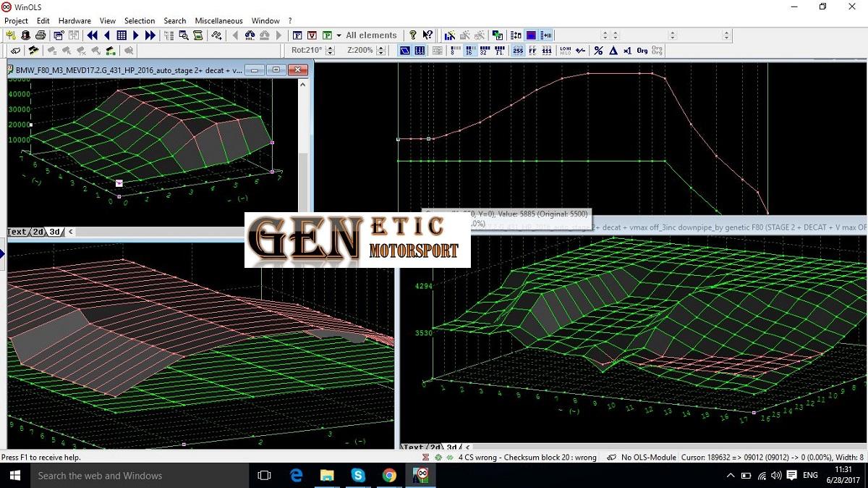Jump to the first map with the double-left arrow
The width and height of the screenshot is (868, 488).
[x=93, y=35]
